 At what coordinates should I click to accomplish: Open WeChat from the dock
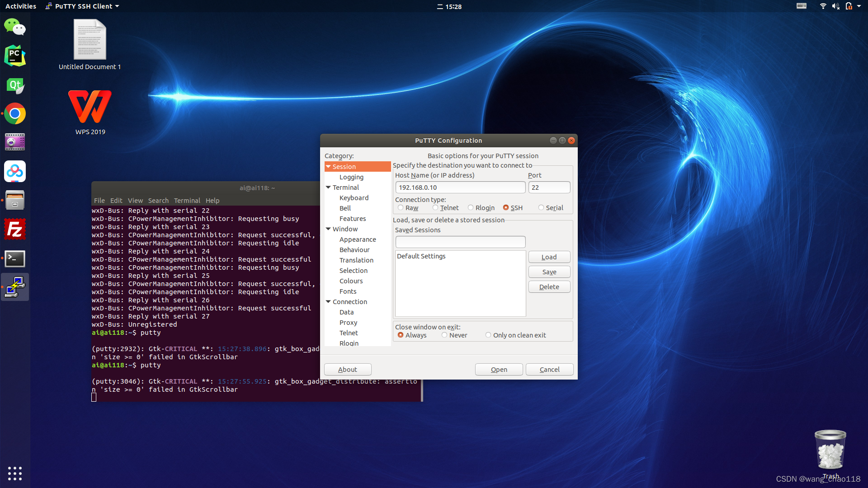click(x=15, y=27)
